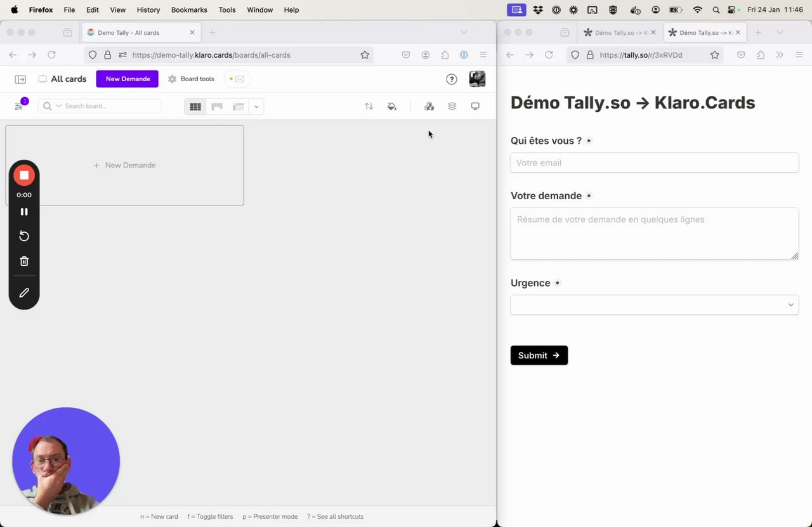Click the email envelope pill icon
812x527 pixels.
(x=237, y=79)
